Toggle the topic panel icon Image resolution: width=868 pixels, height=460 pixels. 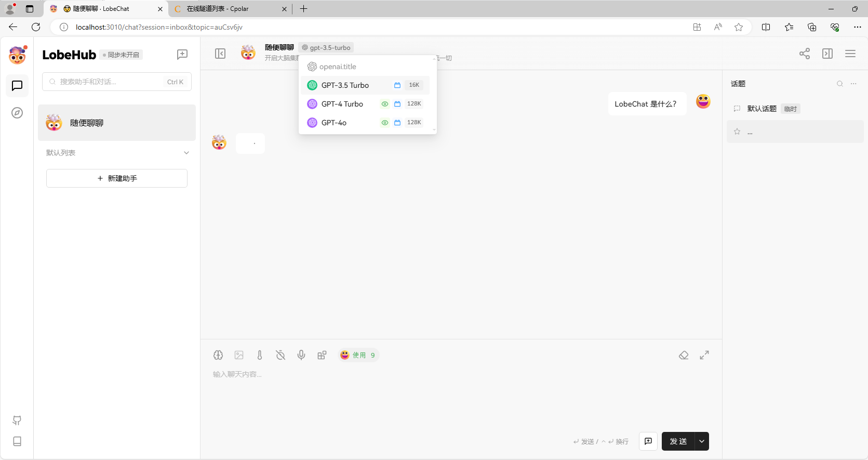(827, 54)
